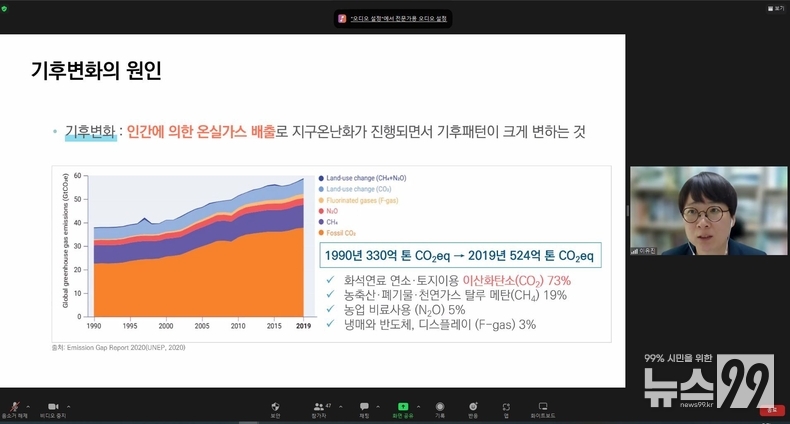The image size is (790, 424).
Task: Stop video with 비디오 중지 camera icon
Action: (x=53, y=406)
